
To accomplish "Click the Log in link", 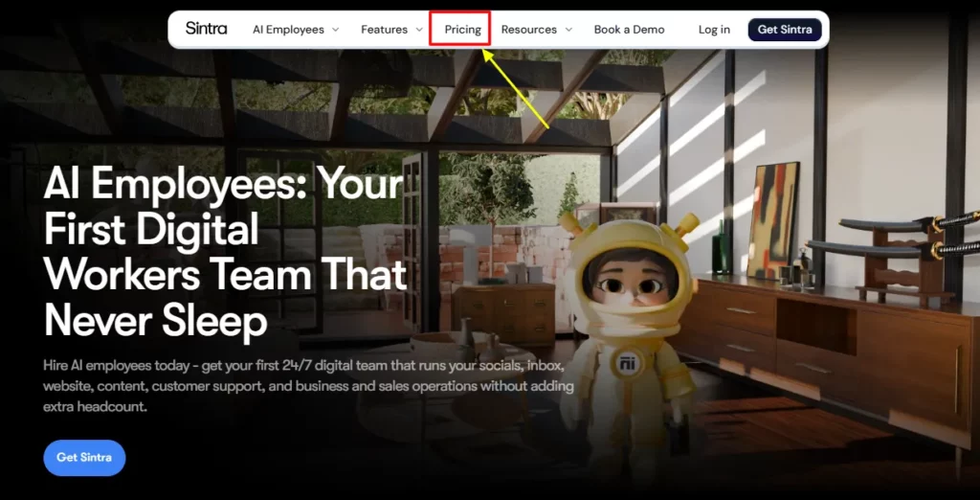I will [714, 30].
